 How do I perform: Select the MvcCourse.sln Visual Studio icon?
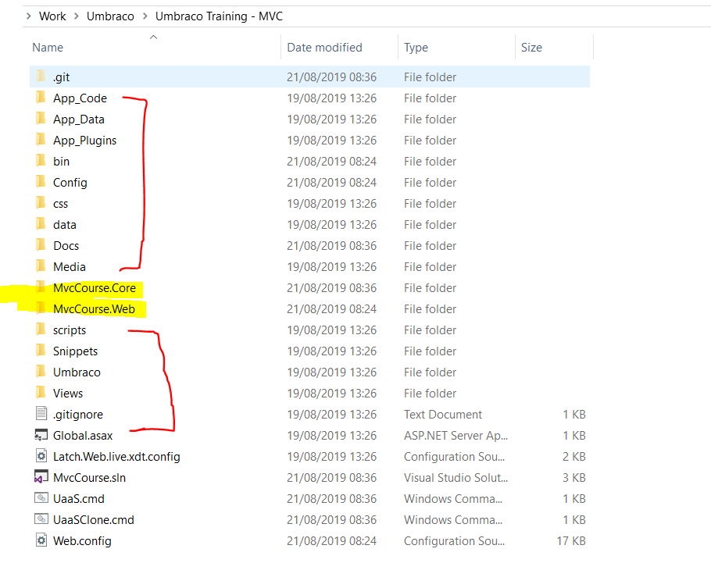tap(41, 477)
